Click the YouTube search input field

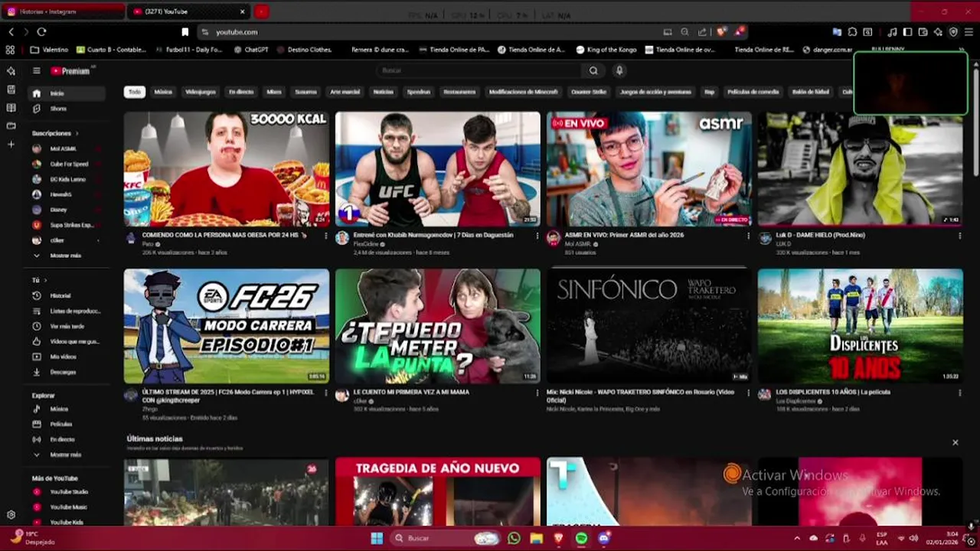[479, 70]
